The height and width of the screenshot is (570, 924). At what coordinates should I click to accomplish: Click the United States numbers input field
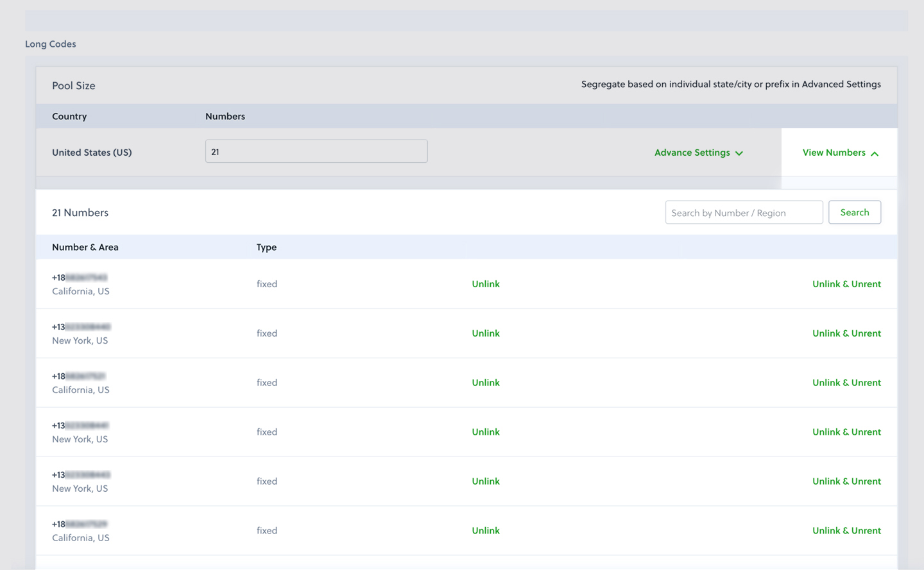pyautogui.click(x=316, y=151)
